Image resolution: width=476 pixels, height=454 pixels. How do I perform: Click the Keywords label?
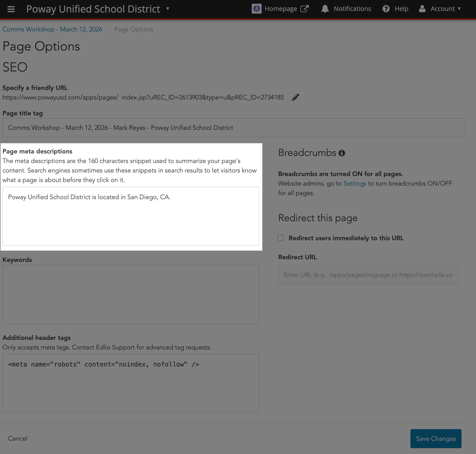pyautogui.click(x=17, y=260)
